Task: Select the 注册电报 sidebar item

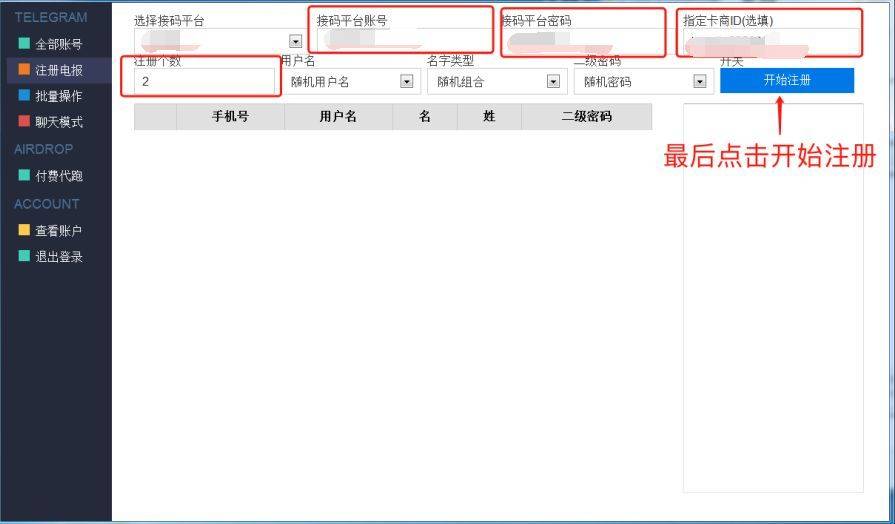Action: point(59,70)
